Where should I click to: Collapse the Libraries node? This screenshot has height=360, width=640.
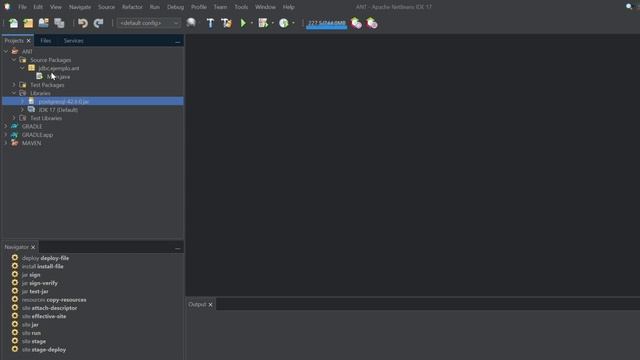pos(14,93)
